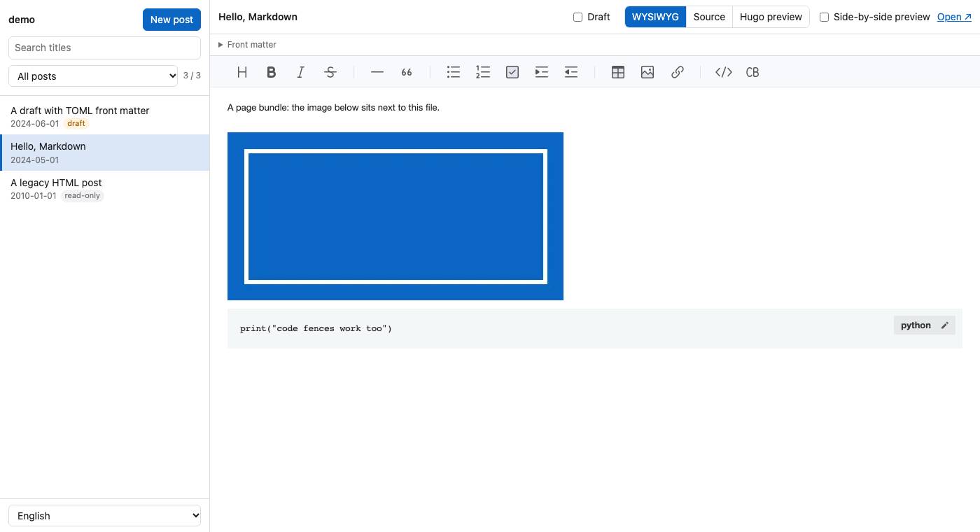980x532 pixels.
Task: Click the 'read-only' badge on legacy post
Action: [x=83, y=196]
